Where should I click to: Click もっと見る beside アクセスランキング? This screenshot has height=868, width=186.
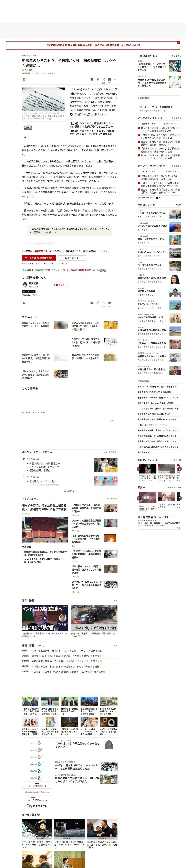pyautogui.click(x=176, y=118)
